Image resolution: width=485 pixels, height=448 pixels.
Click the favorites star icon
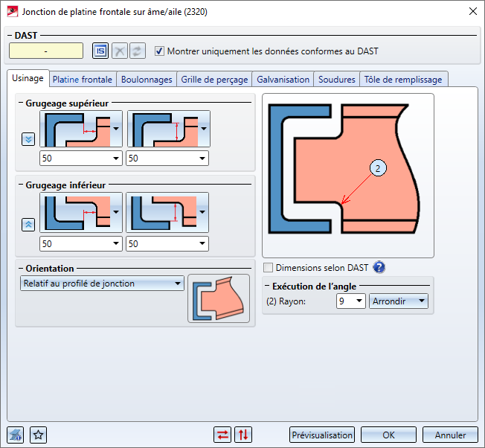coord(38,435)
